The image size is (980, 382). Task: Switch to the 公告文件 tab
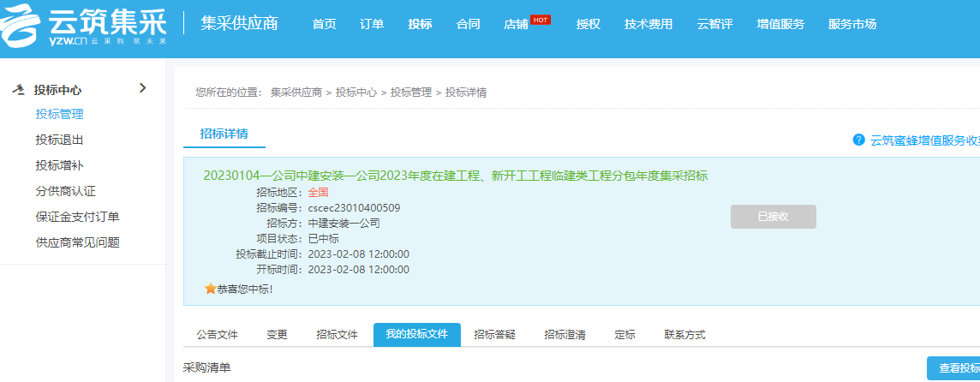(217, 335)
